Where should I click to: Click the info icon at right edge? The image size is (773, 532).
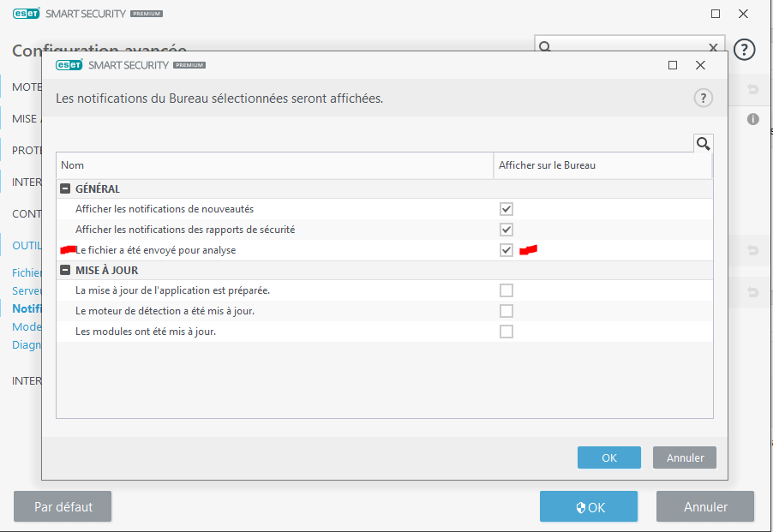click(753, 119)
